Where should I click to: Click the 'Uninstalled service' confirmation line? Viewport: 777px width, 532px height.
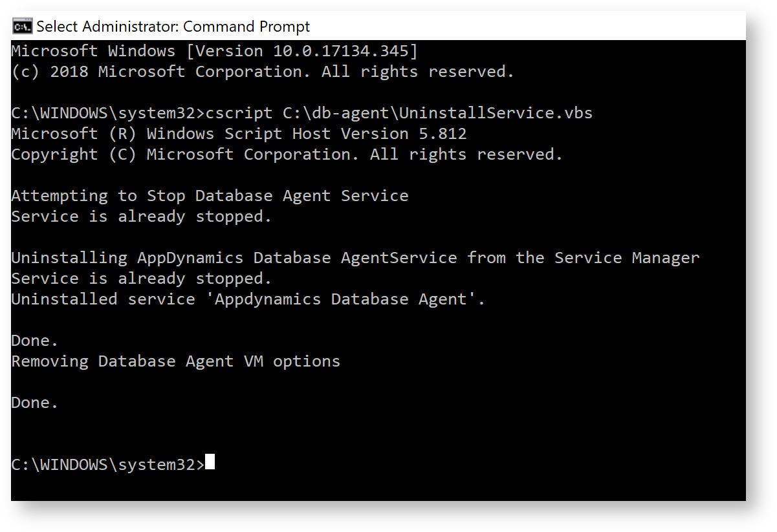[x=248, y=299]
